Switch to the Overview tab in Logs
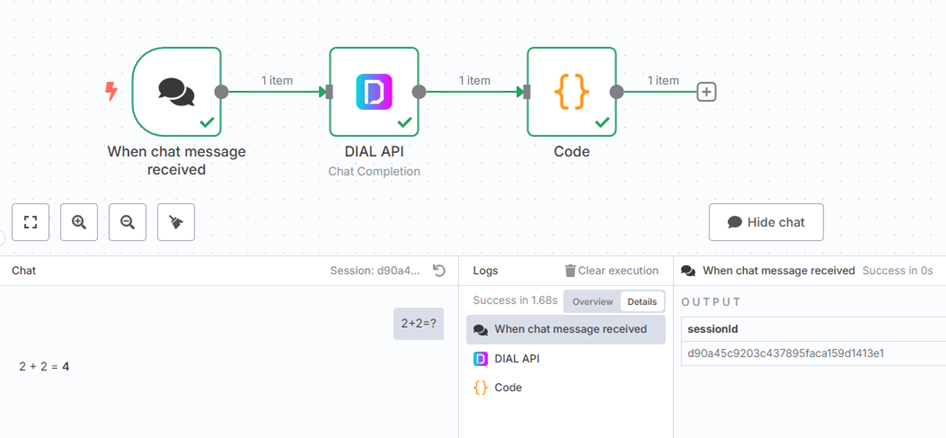Image resolution: width=946 pixels, height=438 pixels. point(592,302)
